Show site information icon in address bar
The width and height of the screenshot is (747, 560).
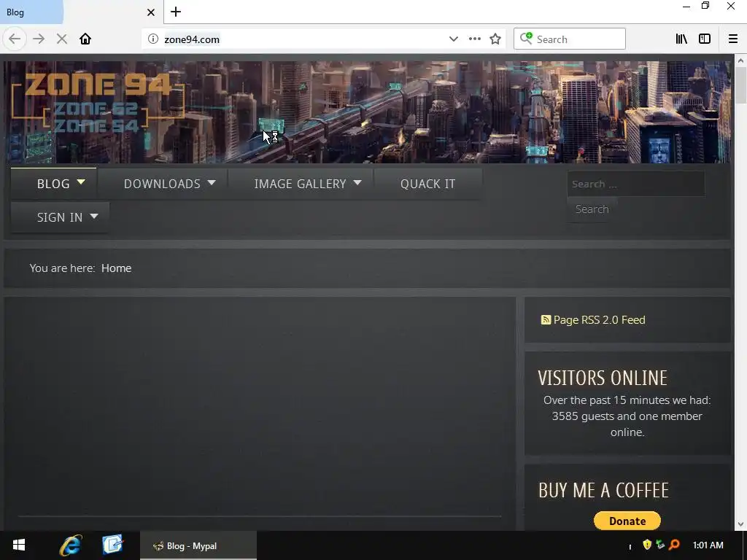(x=153, y=39)
